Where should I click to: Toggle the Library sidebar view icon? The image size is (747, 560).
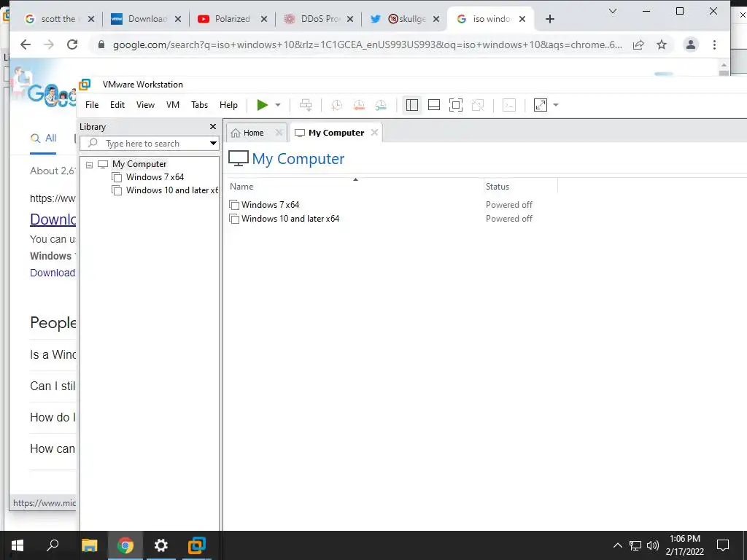(412, 105)
